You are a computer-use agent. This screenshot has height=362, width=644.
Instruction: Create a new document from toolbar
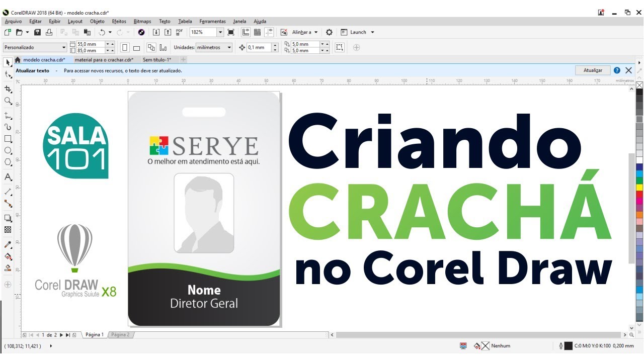click(8, 32)
